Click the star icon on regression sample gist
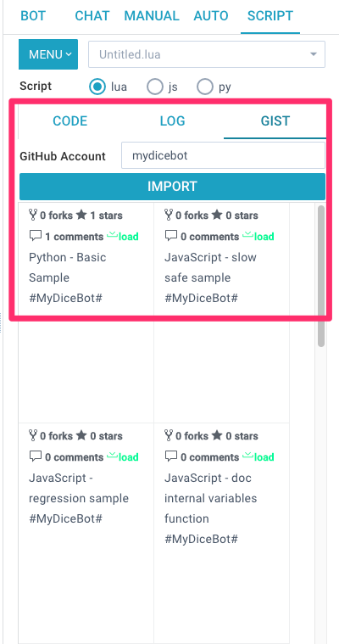 (x=81, y=435)
